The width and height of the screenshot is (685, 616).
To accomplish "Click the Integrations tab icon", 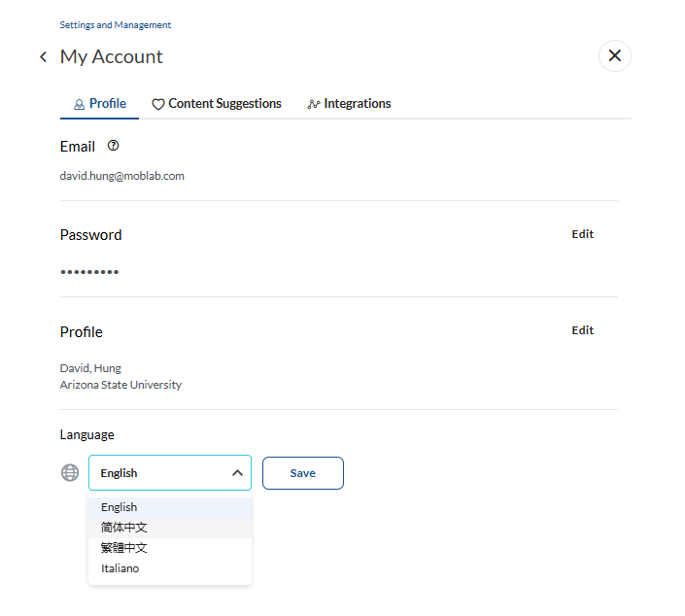I will [313, 104].
